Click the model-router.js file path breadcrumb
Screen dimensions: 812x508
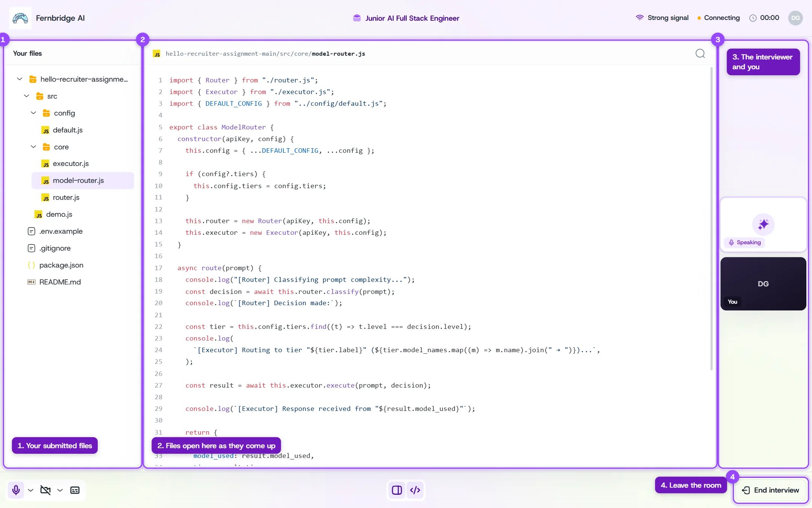tap(265, 54)
